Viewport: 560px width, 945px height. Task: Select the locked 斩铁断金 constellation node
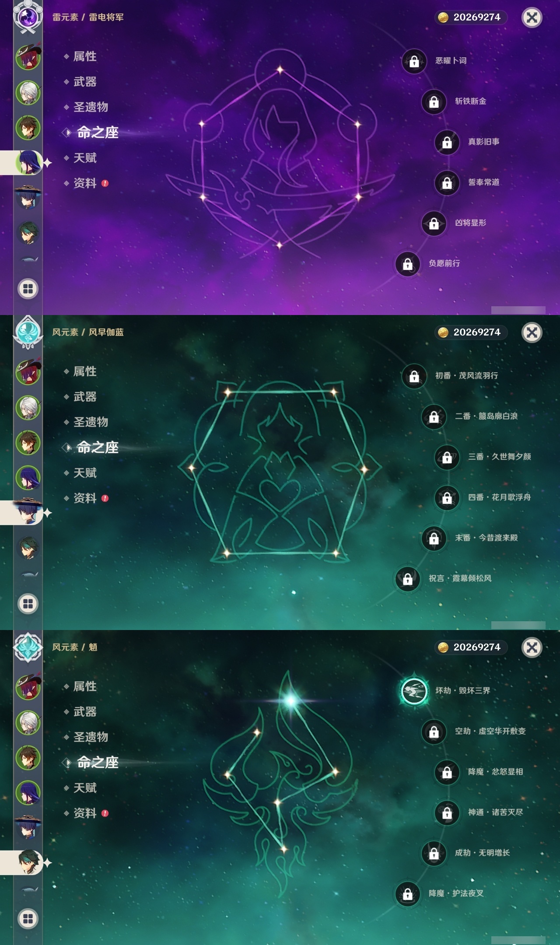(434, 102)
